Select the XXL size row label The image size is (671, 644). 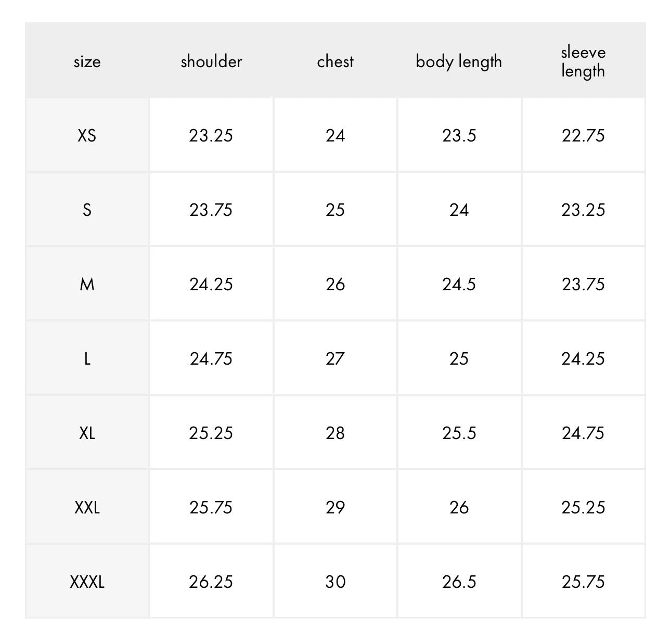[x=87, y=508]
